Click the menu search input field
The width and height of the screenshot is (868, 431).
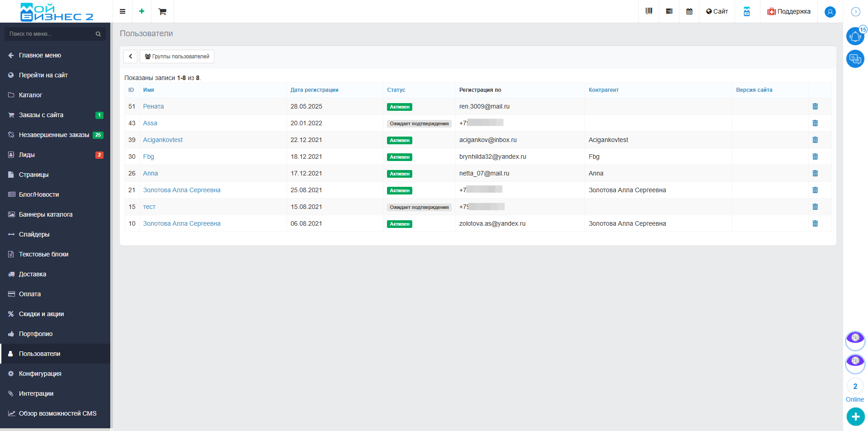point(50,34)
